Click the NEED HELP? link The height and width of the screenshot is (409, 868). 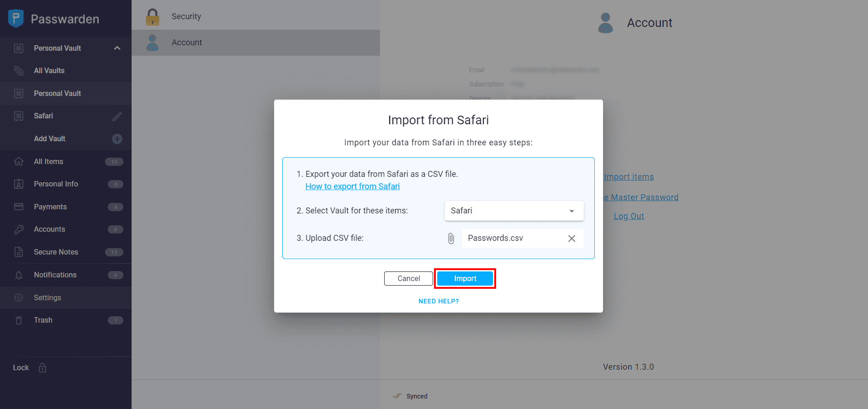[x=438, y=301]
